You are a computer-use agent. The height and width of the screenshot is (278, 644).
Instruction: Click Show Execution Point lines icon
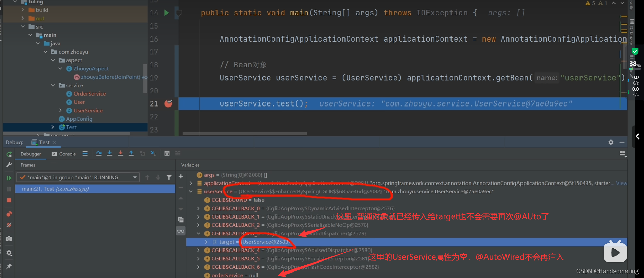[85, 153]
